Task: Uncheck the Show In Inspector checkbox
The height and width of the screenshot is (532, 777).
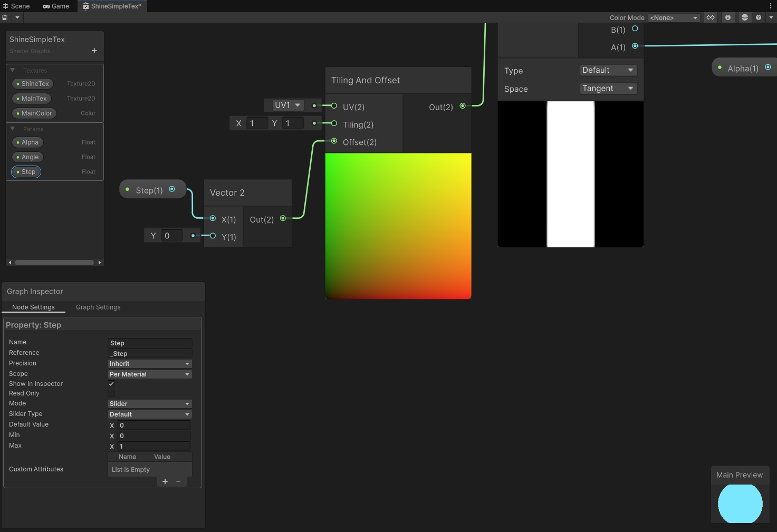Action: point(111,384)
